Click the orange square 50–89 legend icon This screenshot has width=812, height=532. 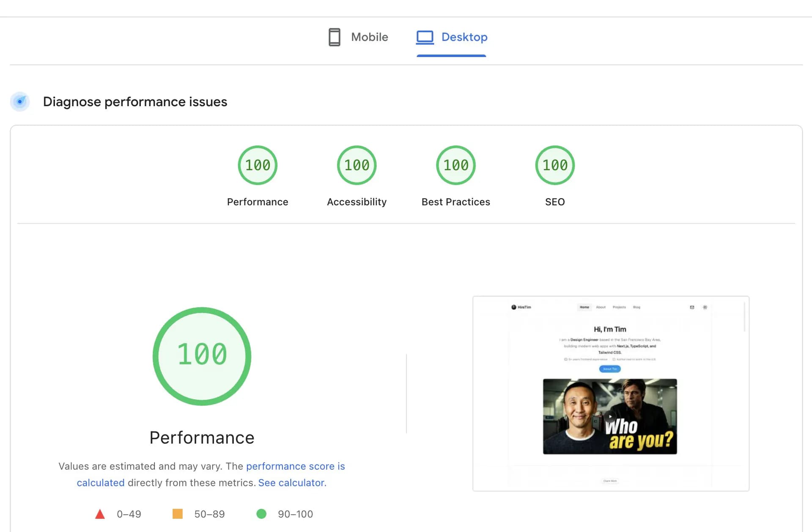coord(178,514)
